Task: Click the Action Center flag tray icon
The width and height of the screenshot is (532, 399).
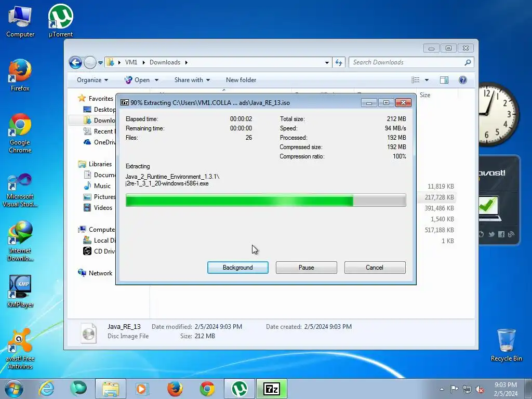Action: (x=454, y=389)
